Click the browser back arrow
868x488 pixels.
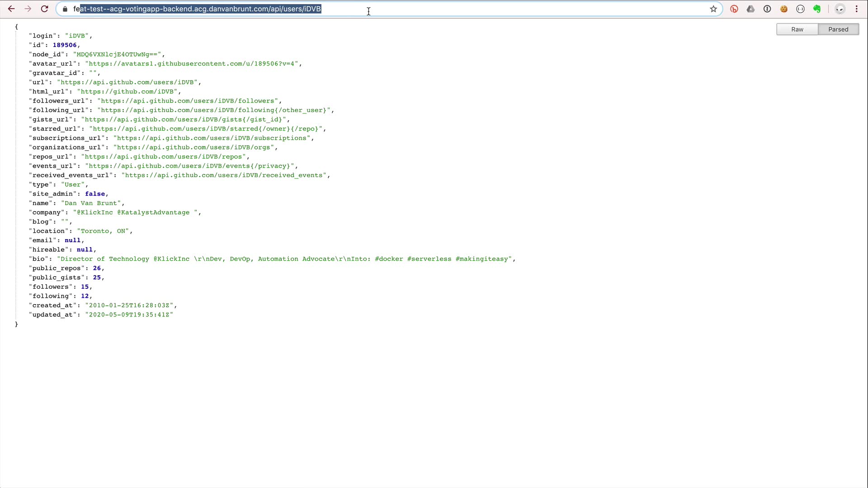(x=11, y=9)
